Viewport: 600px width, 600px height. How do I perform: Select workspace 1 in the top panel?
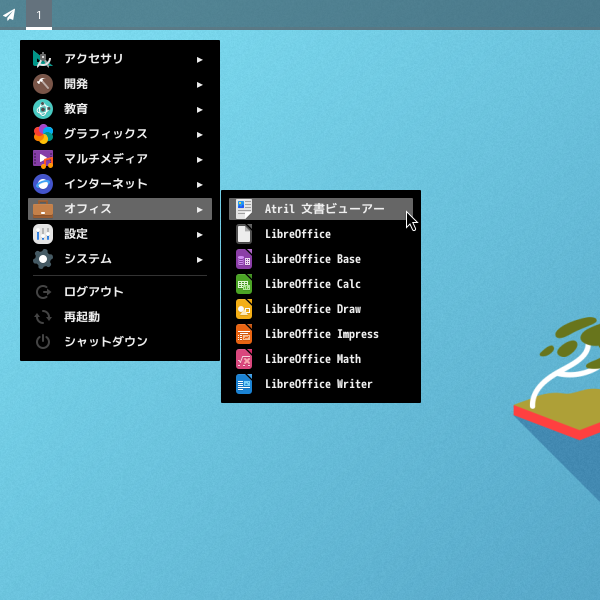click(39, 15)
